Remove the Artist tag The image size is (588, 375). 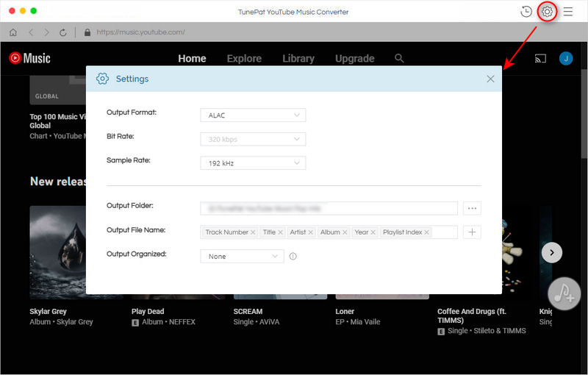pos(310,232)
